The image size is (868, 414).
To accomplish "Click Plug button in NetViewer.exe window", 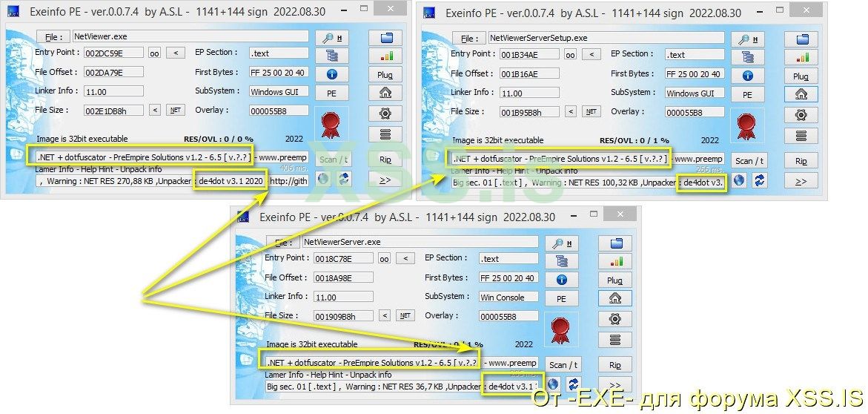I will 386,75.
